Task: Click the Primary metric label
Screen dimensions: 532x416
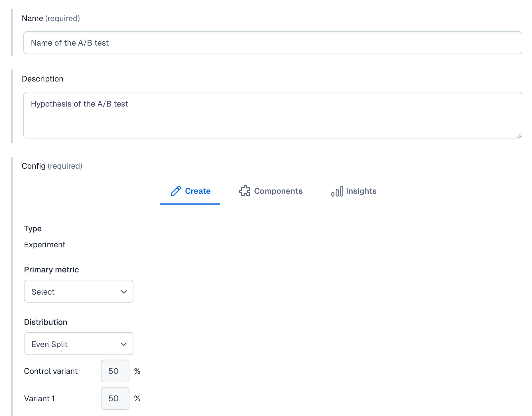Action: pos(51,270)
